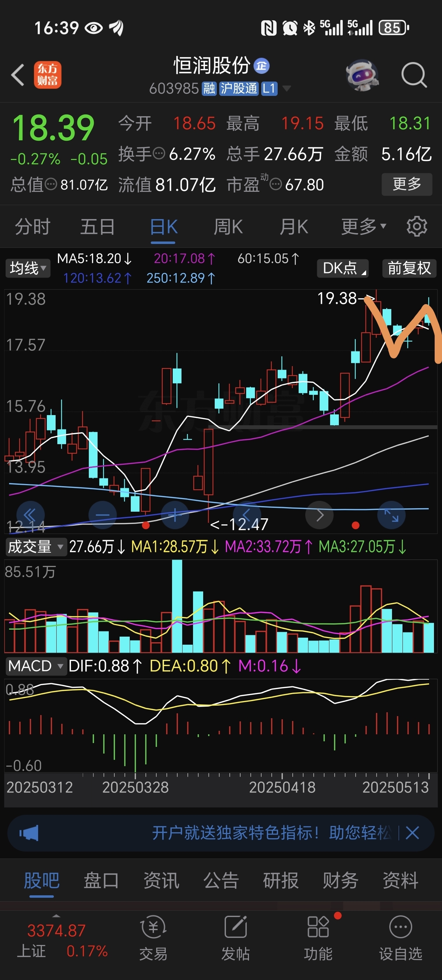
Task: Expand stock code dropdown triangle
Action: click(287, 89)
